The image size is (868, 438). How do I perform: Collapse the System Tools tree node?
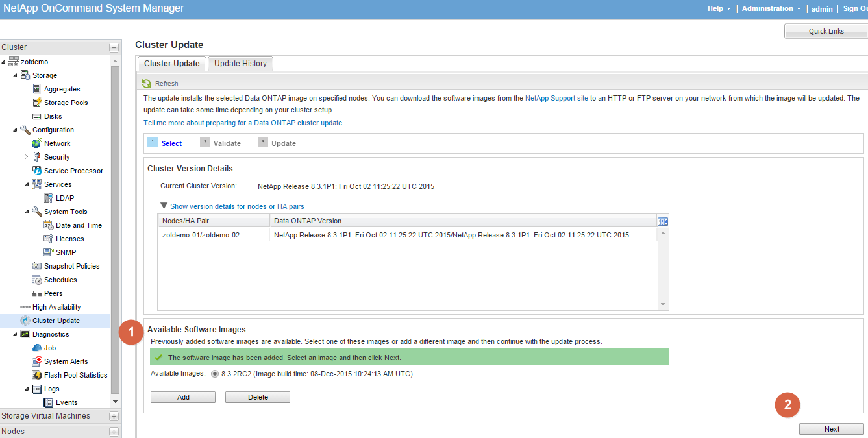coord(27,212)
